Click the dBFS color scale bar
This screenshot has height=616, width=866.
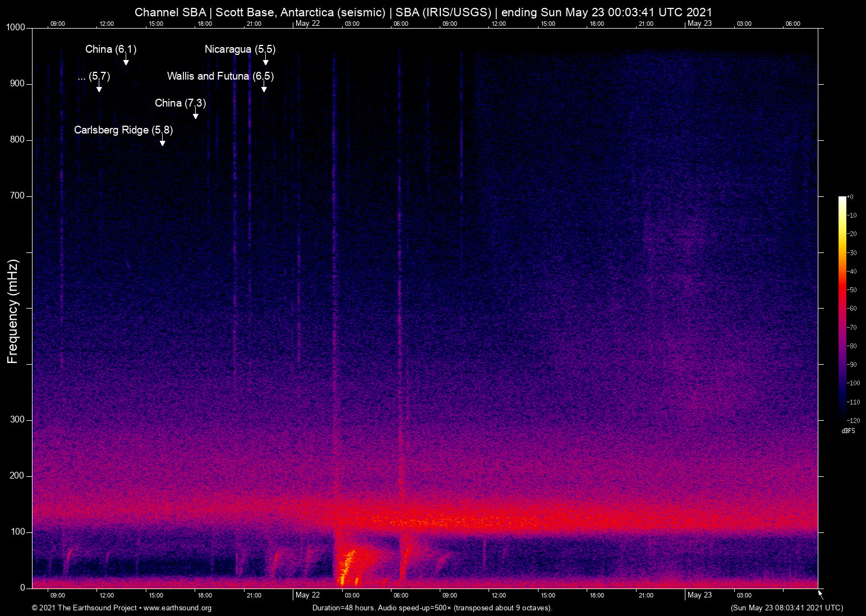click(842, 307)
